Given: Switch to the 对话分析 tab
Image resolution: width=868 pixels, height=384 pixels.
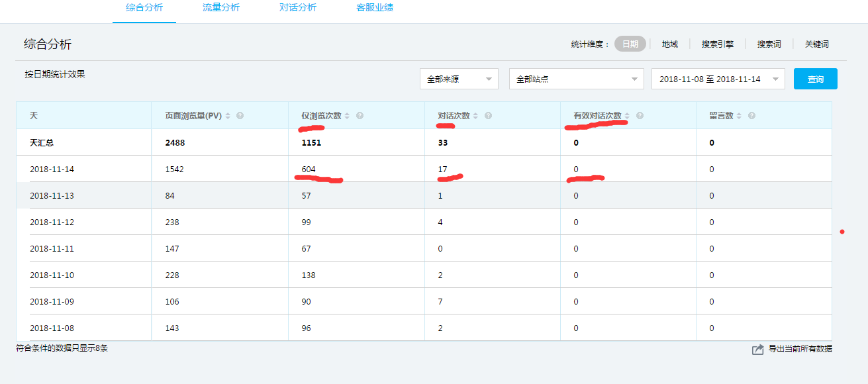Looking at the screenshot, I should [298, 8].
